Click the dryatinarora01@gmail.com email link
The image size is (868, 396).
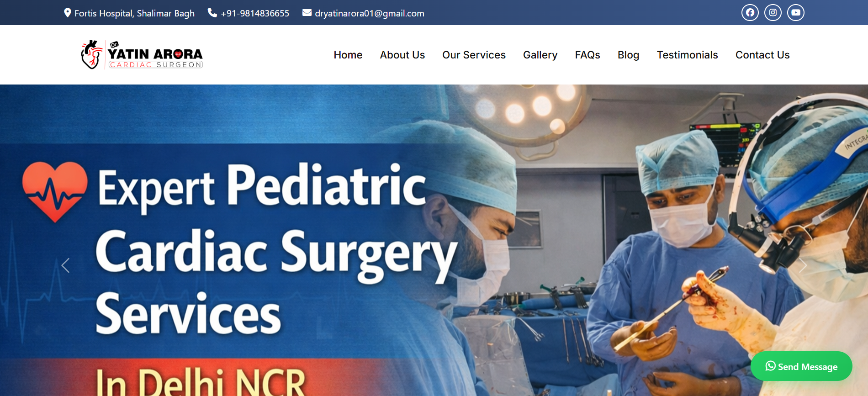click(x=370, y=13)
